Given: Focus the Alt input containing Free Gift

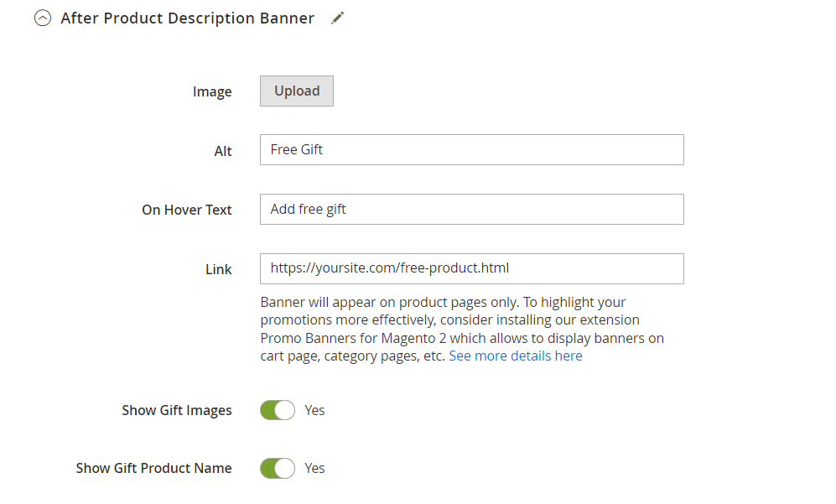Looking at the screenshot, I should [472, 150].
